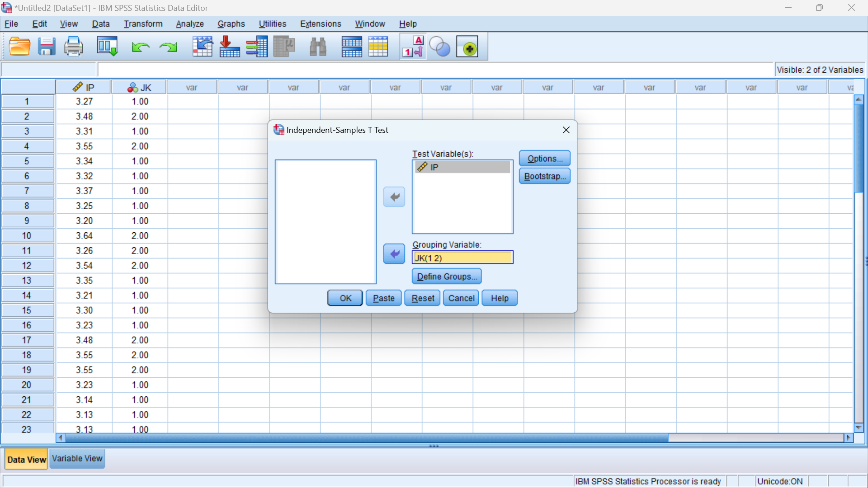Open the Utilities menu

tap(273, 24)
